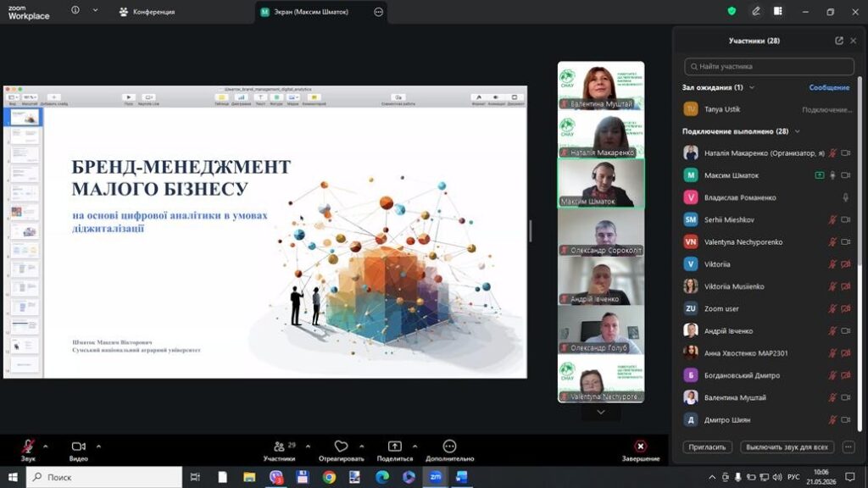Toggle Максим Шматок's microphone icon
The width and height of the screenshot is (868, 488).
tap(832, 175)
